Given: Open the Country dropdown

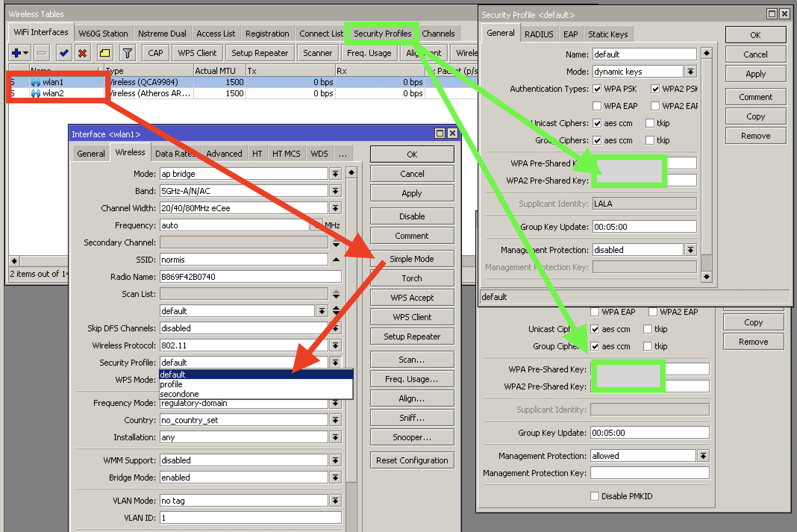Looking at the screenshot, I should click(335, 420).
